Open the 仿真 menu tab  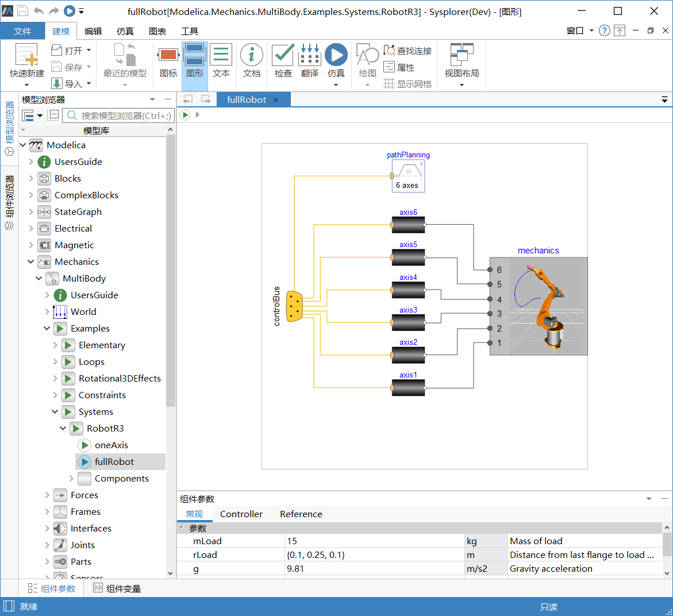[125, 31]
